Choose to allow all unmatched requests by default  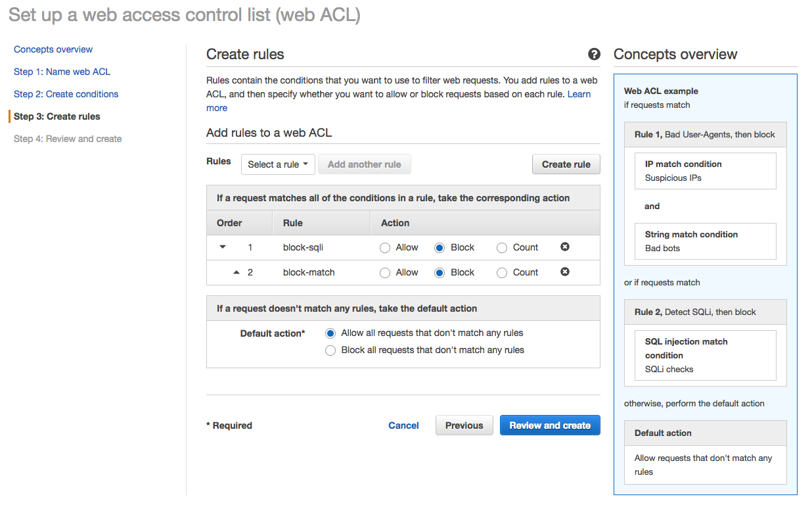pyautogui.click(x=330, y=333)
